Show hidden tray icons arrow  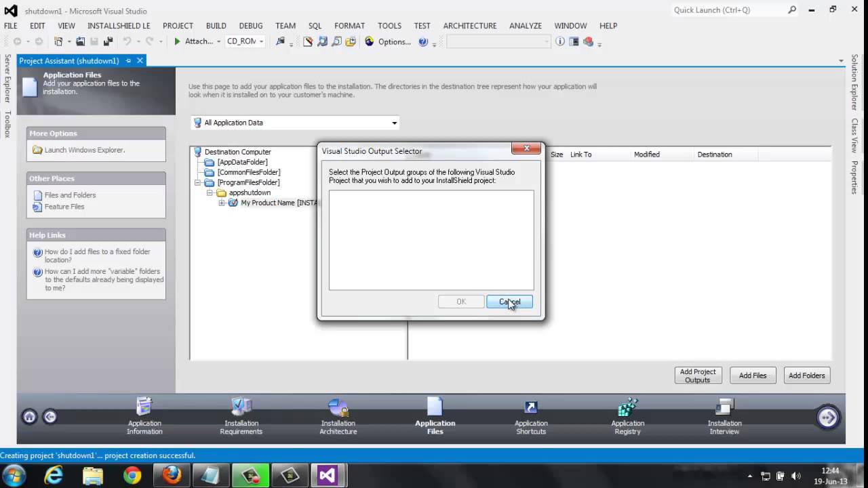coord(749,476)
